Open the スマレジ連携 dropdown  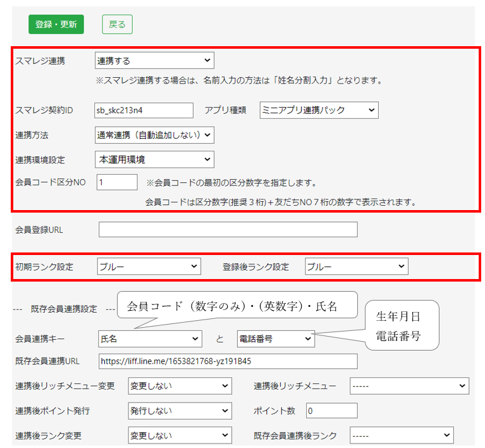point(154,60)
